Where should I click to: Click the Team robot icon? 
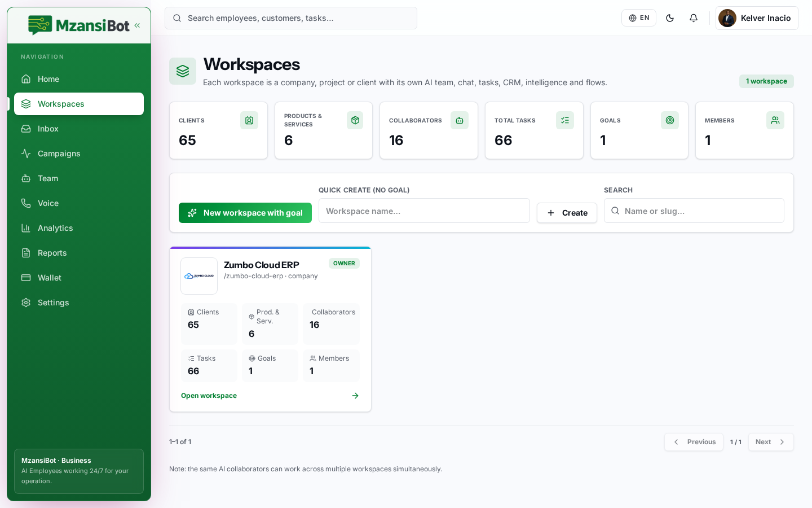(x=26, y=178)
